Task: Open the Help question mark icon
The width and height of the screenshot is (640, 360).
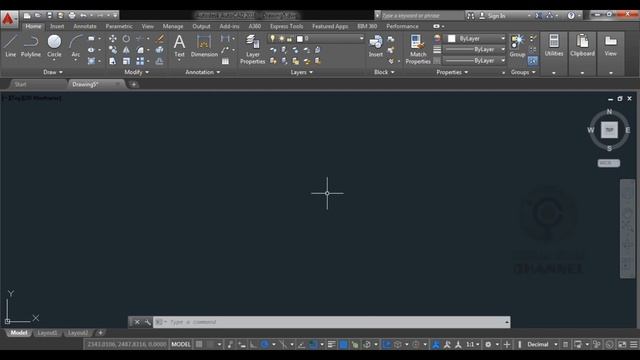Action: tap(571, 16)
